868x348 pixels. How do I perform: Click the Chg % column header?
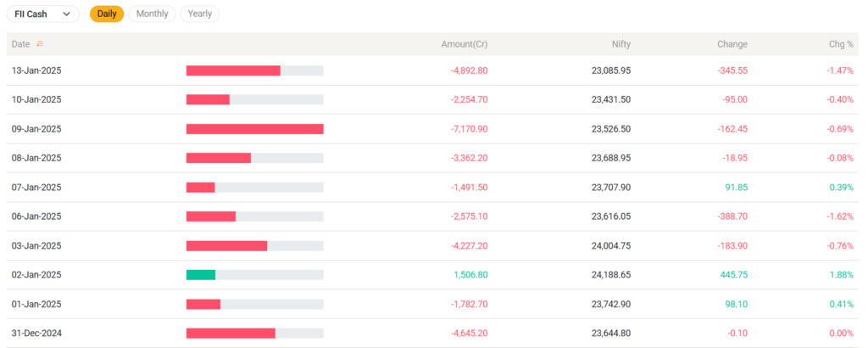click(x=840, y=44)
